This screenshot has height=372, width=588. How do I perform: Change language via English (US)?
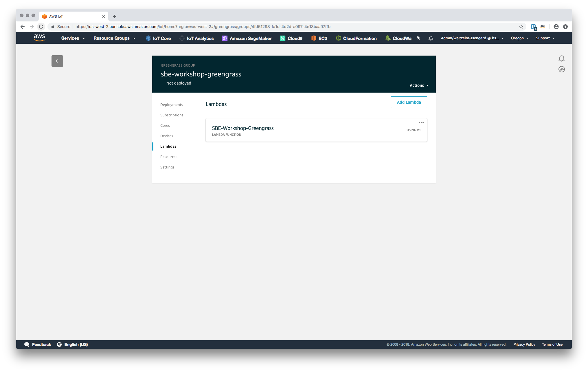(x=72, y=344)
